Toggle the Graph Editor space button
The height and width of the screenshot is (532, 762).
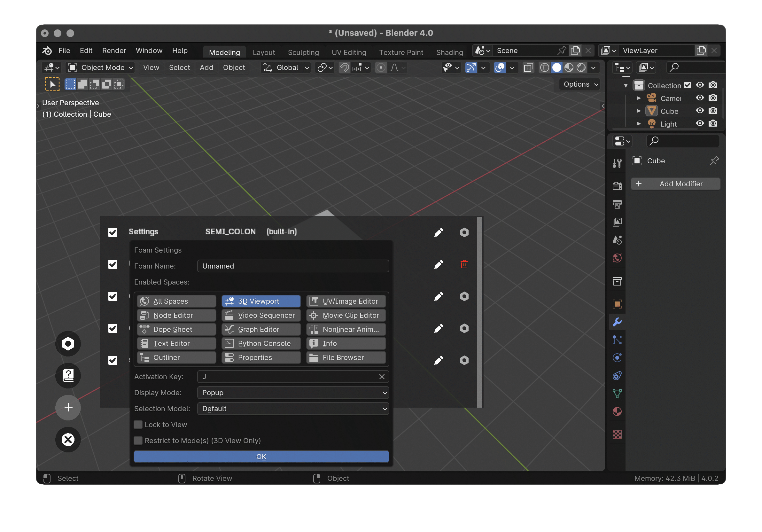261,330
